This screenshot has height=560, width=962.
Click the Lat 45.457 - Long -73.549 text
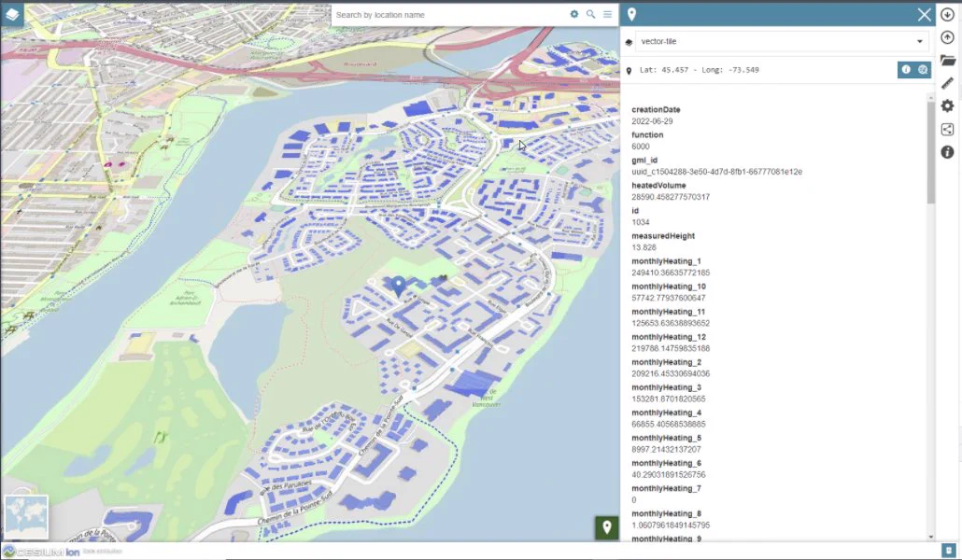(x=699, y=70)
